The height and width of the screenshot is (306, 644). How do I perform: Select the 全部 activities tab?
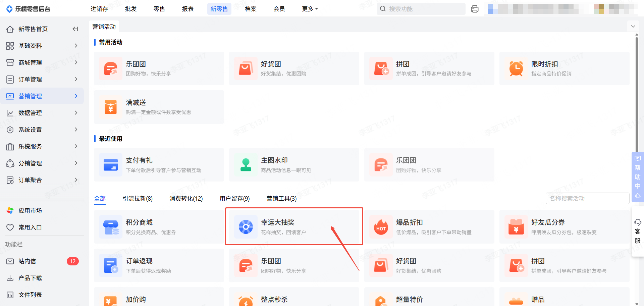coord(100,199)
